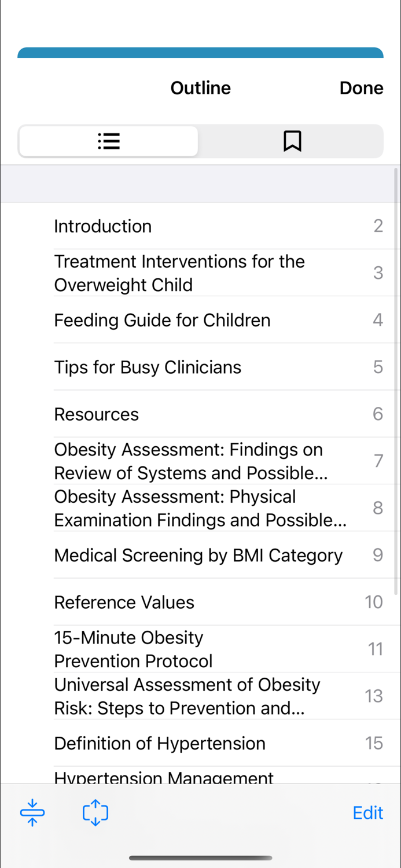This screenshot has width=401, height=868.
Task: Jump to Obesity Assessment: Findings on Review of Systems
Action: pos(219,461)
